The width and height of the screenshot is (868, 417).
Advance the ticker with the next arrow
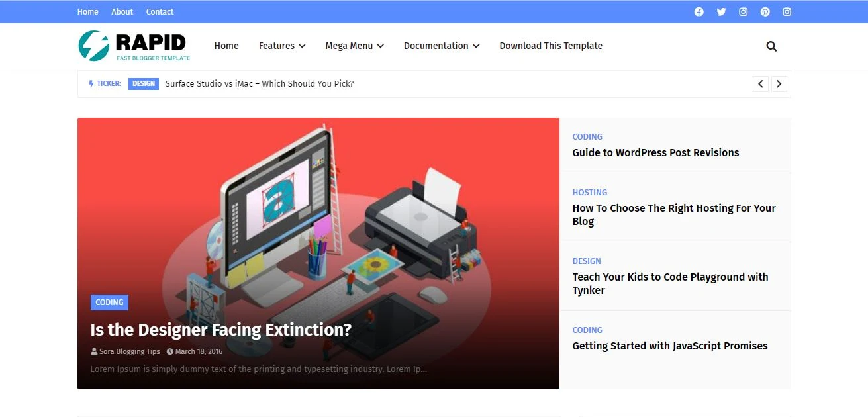point(779,83)
